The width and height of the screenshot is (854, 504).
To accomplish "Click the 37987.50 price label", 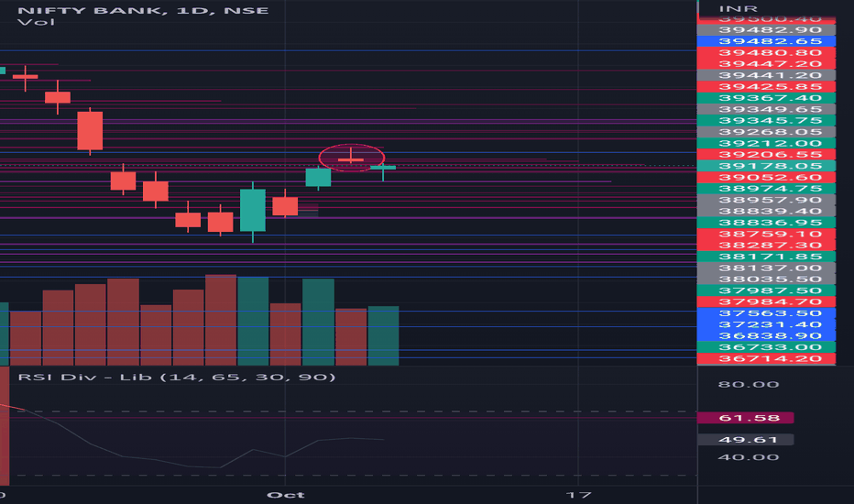I will pyautogui.click(x=766, y=290).
